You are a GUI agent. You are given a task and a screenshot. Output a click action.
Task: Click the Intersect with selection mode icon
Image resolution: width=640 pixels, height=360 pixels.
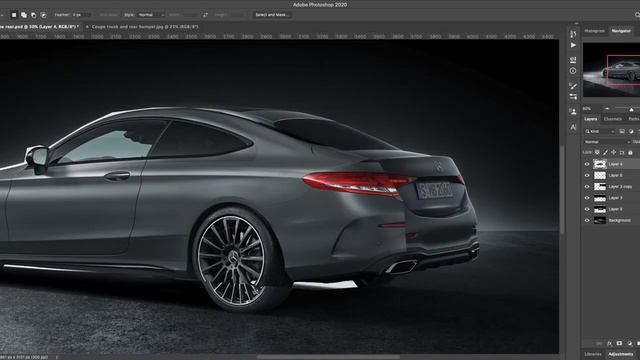(x=43, y=15)
